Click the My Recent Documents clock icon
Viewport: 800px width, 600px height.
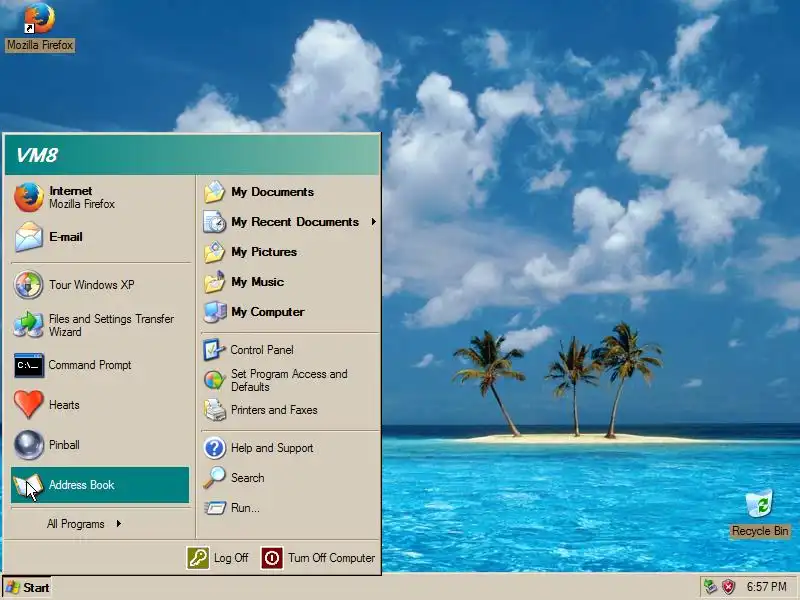point(214,222)
